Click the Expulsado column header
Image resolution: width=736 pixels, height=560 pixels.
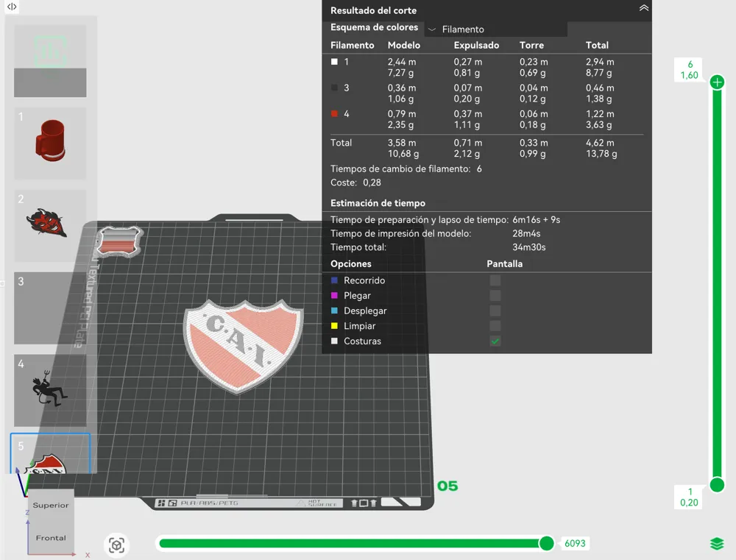coord(476,45)
